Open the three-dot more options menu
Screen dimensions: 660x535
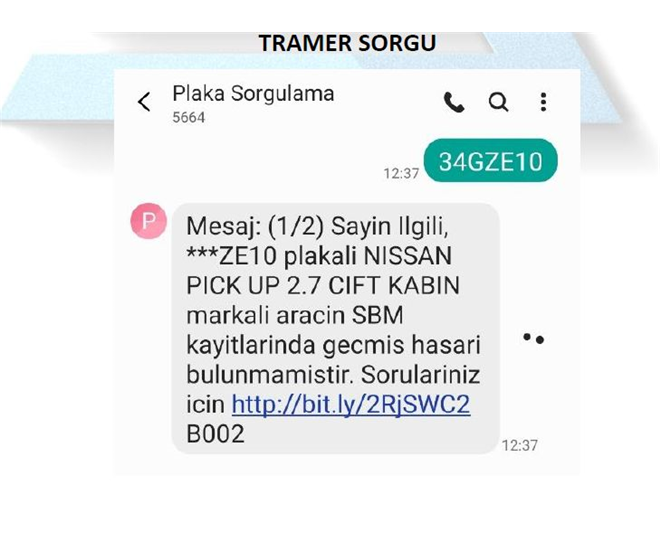coord(543,102)
